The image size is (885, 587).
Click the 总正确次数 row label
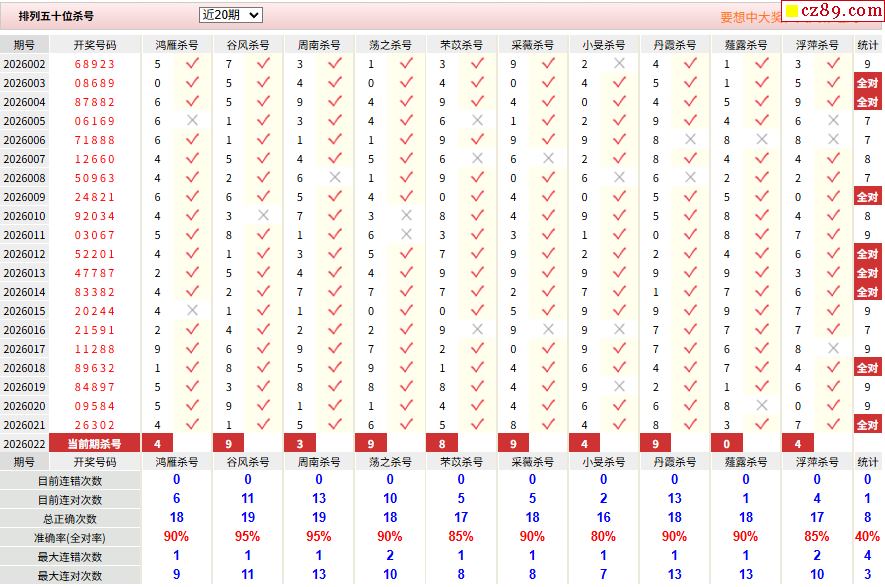pos(70,519)
